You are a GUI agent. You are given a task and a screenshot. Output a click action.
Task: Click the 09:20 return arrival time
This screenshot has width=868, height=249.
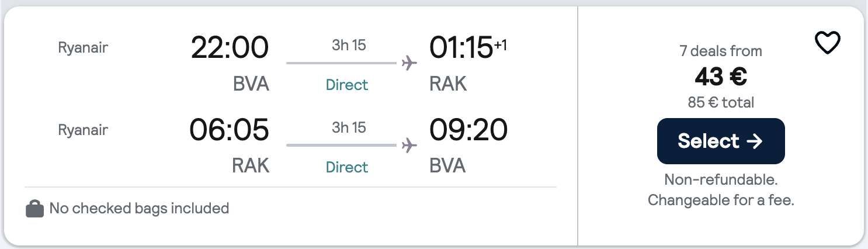click(x=468, y=130)
